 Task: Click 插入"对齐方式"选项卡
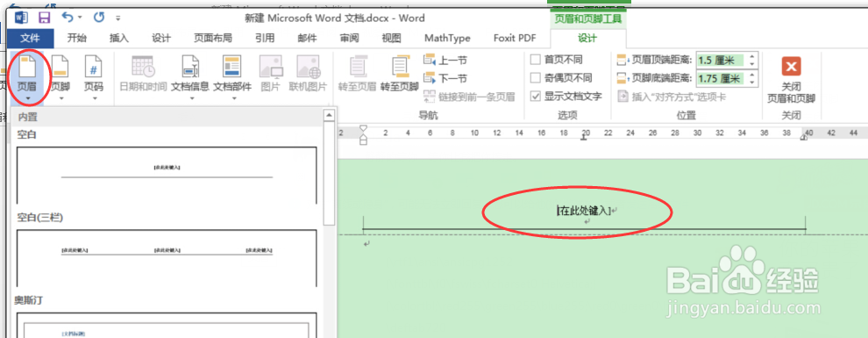(x=672, y=97)
